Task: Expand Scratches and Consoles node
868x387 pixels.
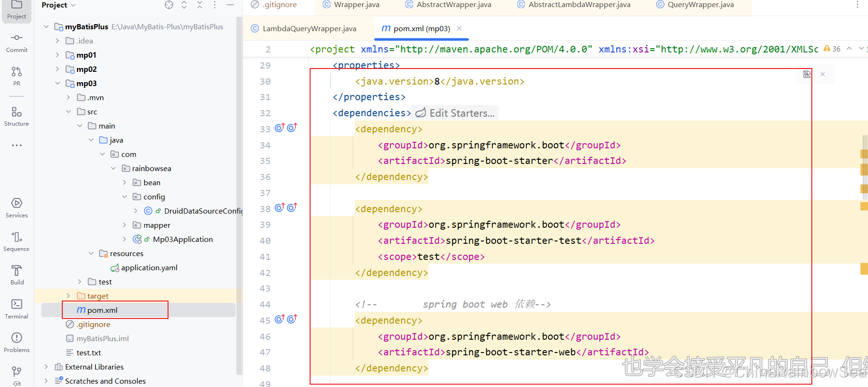Action: (46, 381)
